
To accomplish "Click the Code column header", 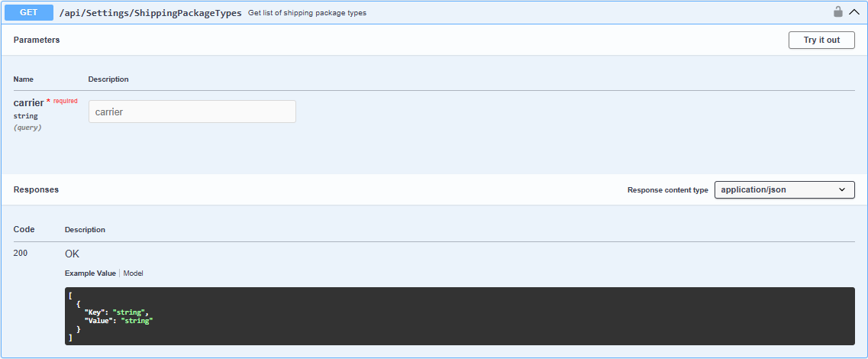I will point(24,229).
